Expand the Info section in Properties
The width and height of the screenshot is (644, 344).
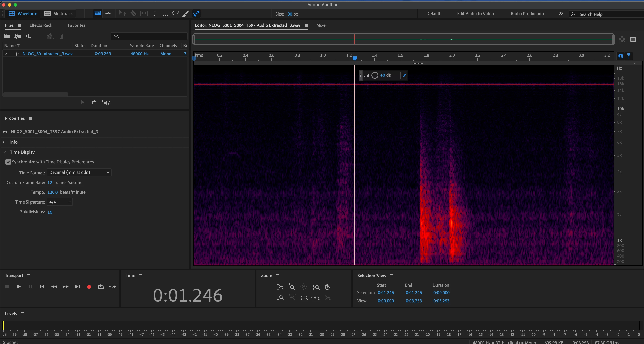click(x=4, y=142)
